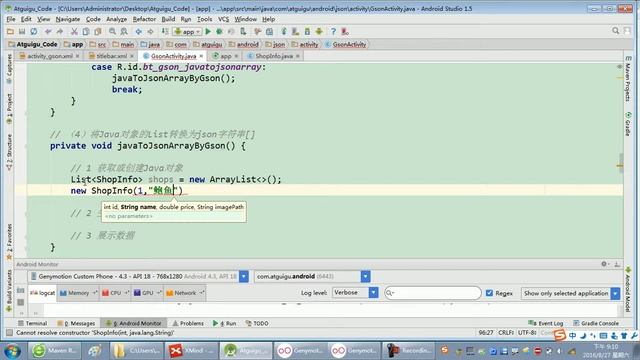Open the VCS menu
This screenshot has height=360, width=640.
pyautogui.click(x=223, y=19)
